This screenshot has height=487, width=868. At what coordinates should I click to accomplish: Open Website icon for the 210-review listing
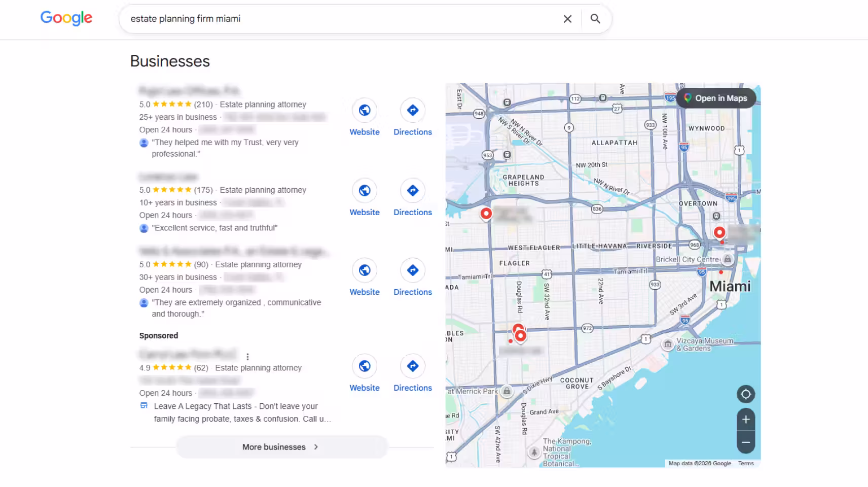pos(365,110)
